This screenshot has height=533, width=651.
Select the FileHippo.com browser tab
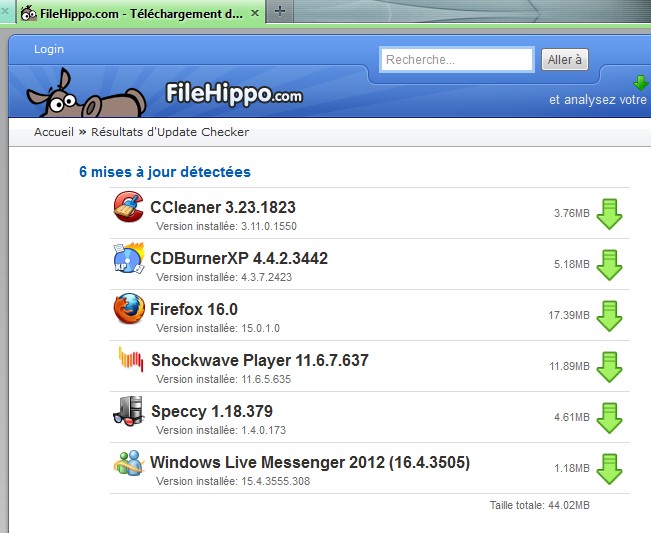click(141, 13)
